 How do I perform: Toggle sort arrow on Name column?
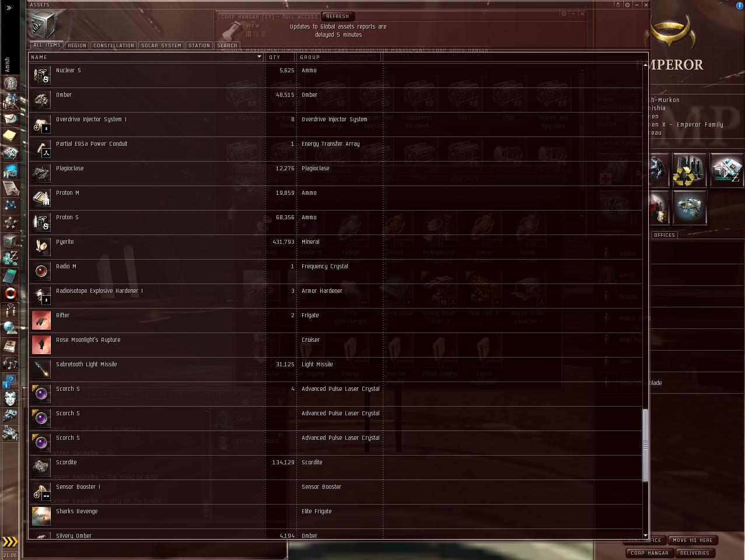click(x=259, y=57)
